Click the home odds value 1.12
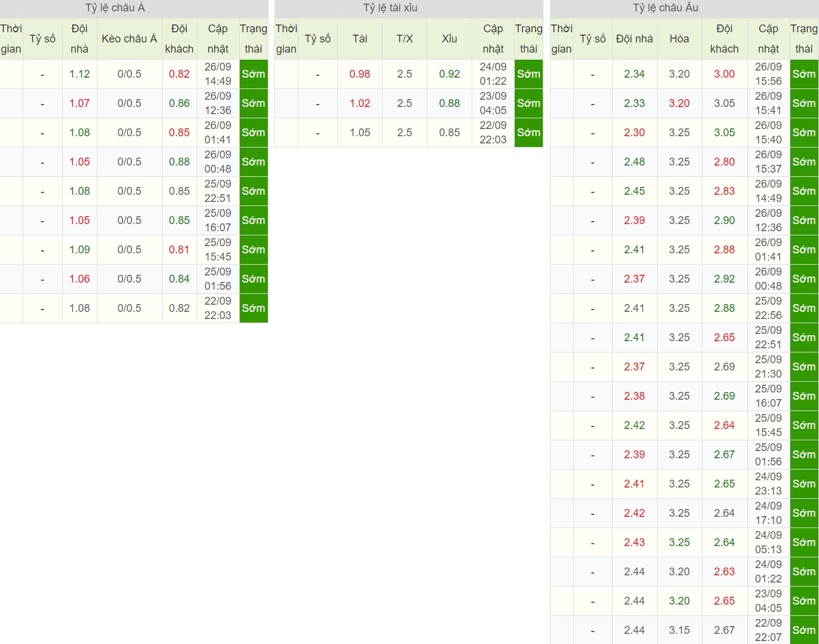819x644 pixels. click(80, 74)
